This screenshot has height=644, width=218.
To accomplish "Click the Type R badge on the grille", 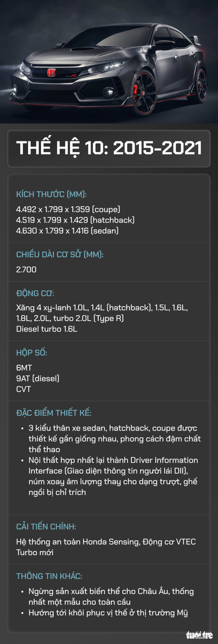I will pyautogui.click(x=71, y=75).
